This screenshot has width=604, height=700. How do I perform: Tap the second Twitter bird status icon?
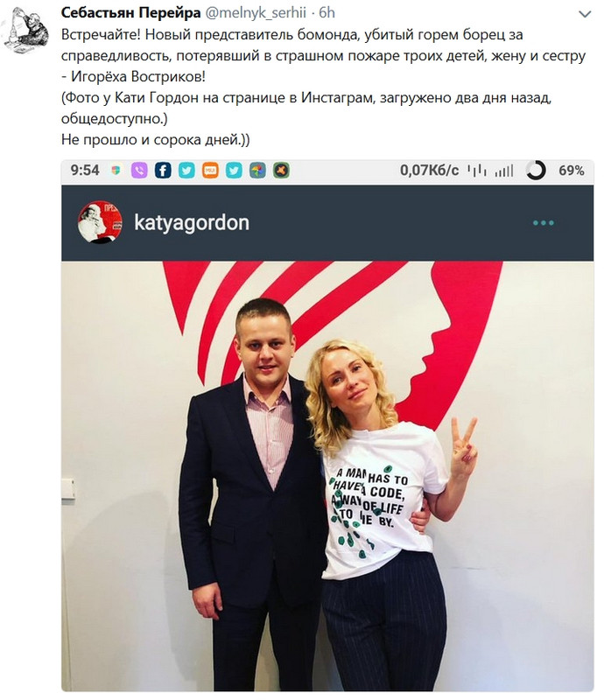(234, 170)
